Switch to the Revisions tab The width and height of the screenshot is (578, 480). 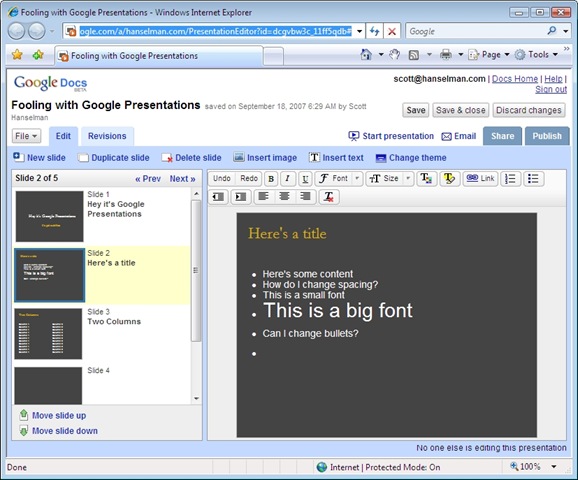pyautogui.click(x=107, y=136)
